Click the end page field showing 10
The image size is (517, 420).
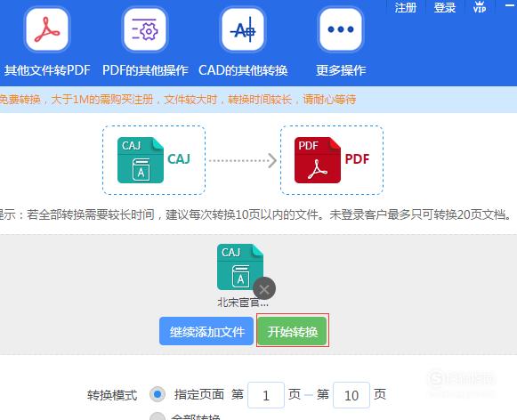pos(351,395)
